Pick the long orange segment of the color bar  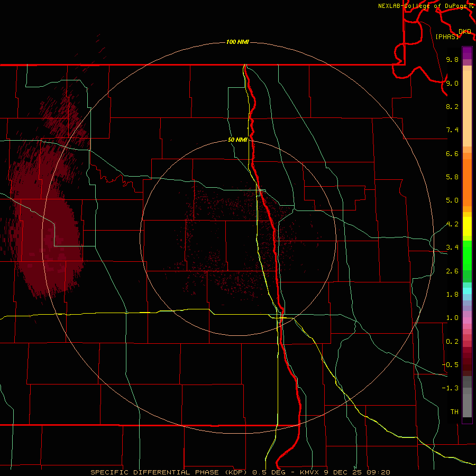467,183
